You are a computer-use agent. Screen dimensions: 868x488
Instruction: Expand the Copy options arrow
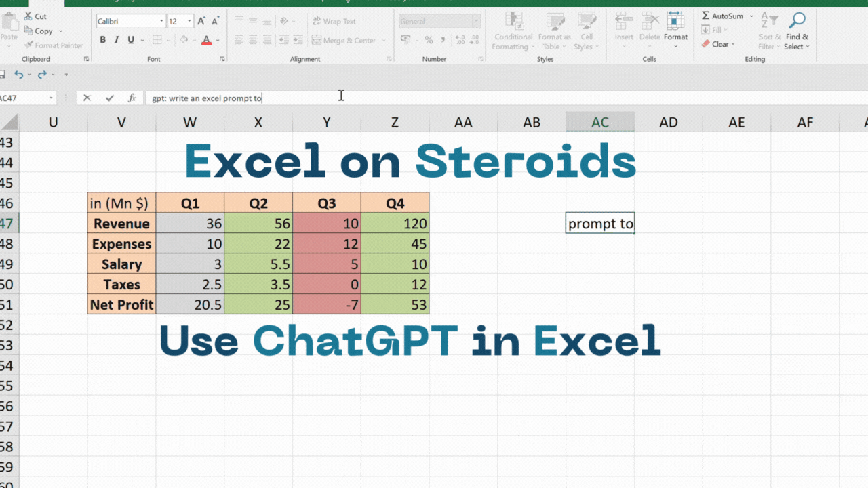[x=60, y=31]
